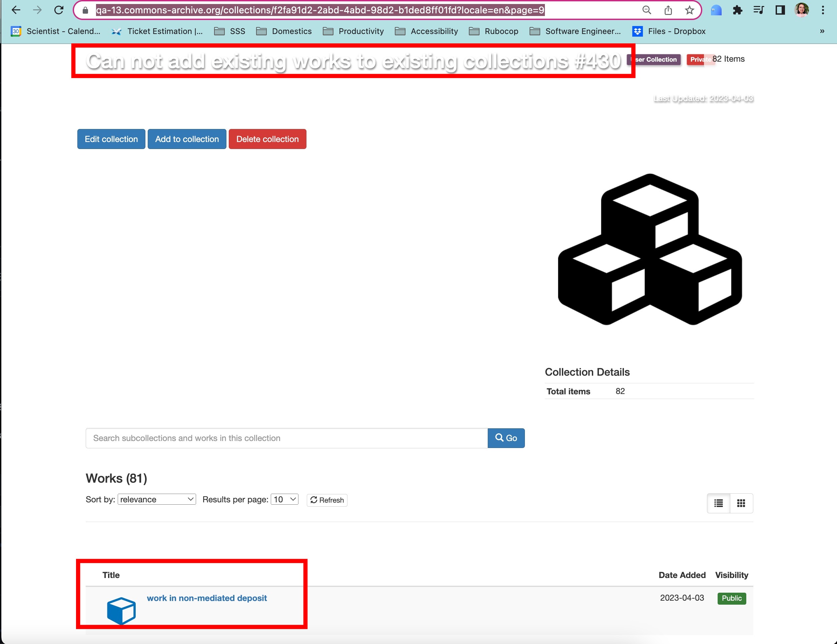Click the 'Add to collection' button
Viewport: 837px width, 644px height.
[187, 139]
